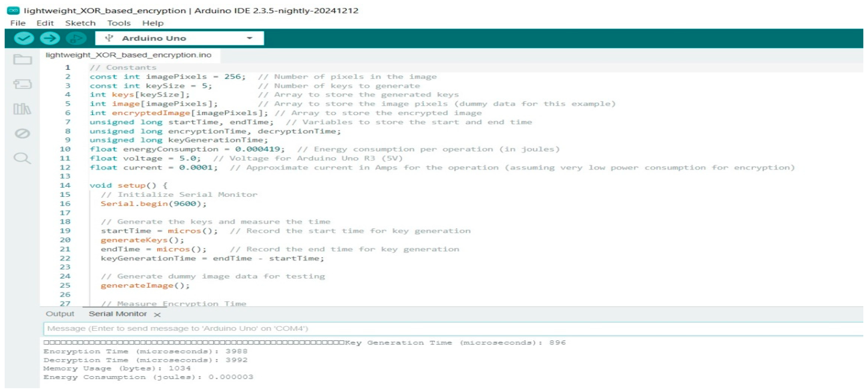Click the Verify checkmark button

point(24,38)
